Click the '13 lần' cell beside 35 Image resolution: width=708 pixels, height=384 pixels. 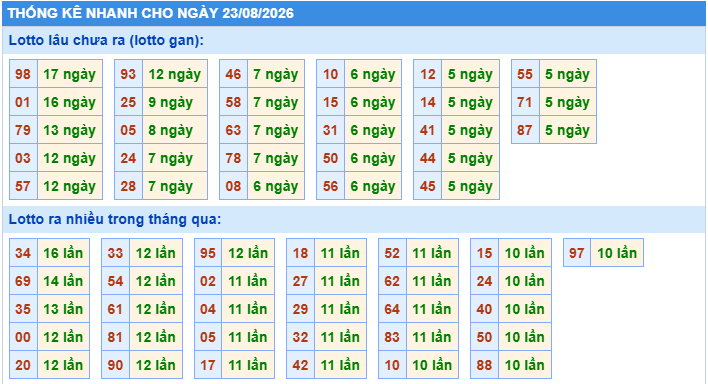(64, 309)
